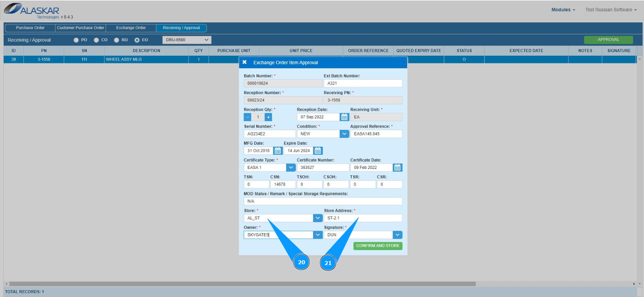Click the SN column header
644x297 pixels.
[84, 51]
